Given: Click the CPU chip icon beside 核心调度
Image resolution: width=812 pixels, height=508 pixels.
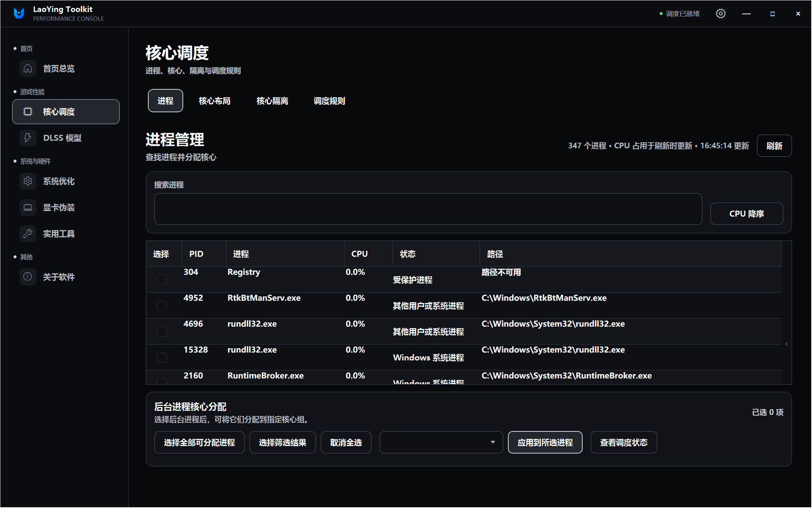Looking at the screenshot, I should pos(28,112).
